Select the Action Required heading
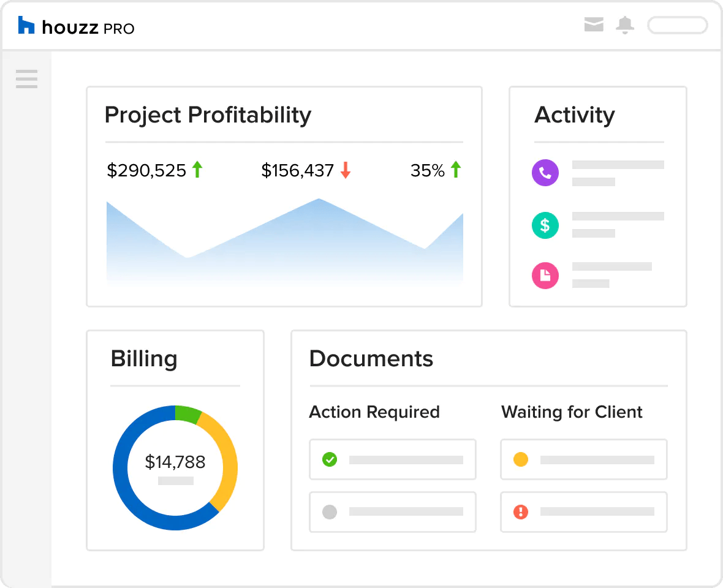723x588 pixels. (374, 412)
